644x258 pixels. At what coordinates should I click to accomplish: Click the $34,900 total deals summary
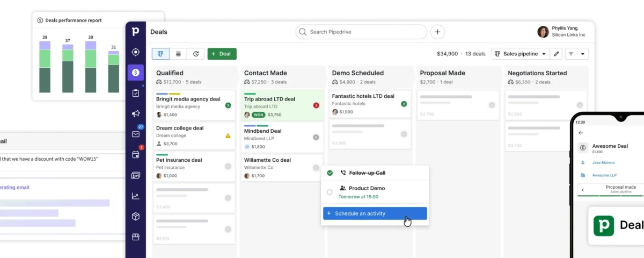coord(462,54)
